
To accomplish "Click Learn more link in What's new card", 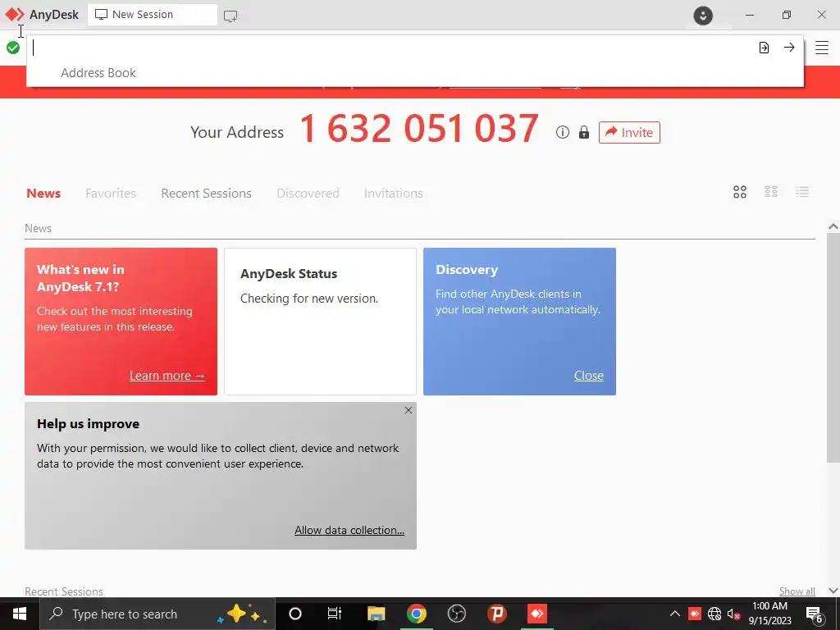I will click(167, 376).
